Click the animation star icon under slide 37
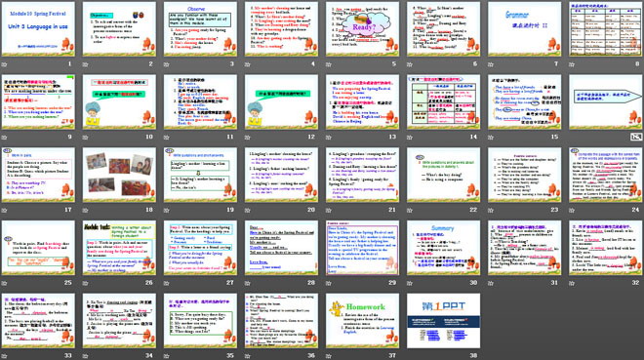The height and width of the screenshot is (360, 644). (x=329, y=356)
